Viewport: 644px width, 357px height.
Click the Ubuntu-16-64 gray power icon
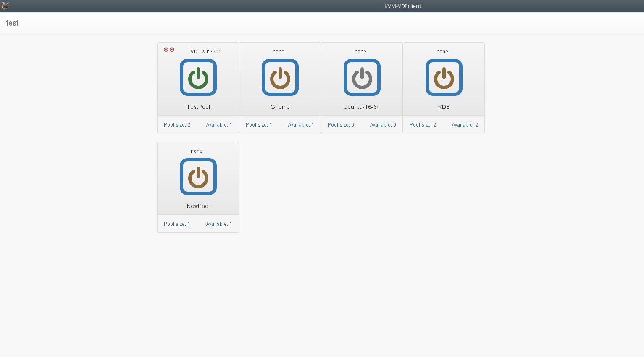362,77
